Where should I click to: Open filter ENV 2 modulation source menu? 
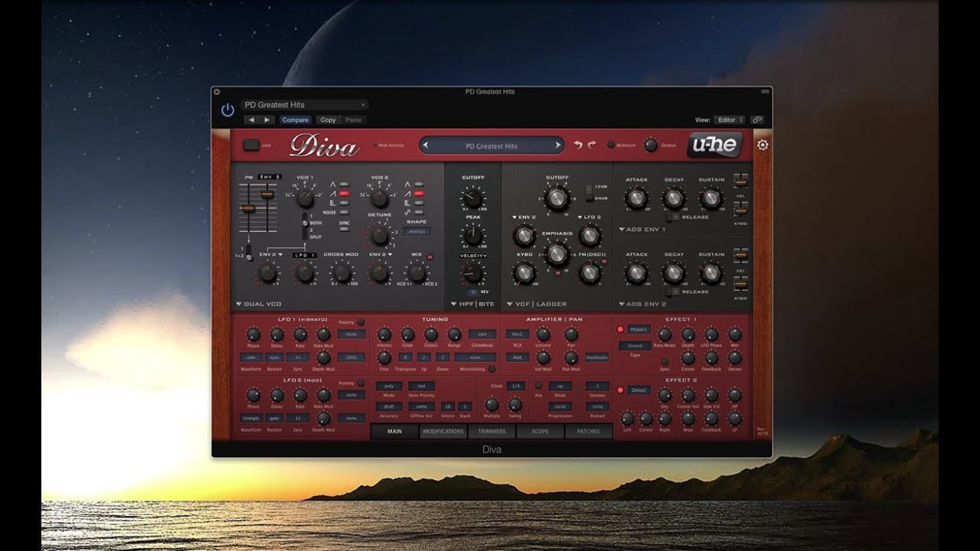point(524,218)
